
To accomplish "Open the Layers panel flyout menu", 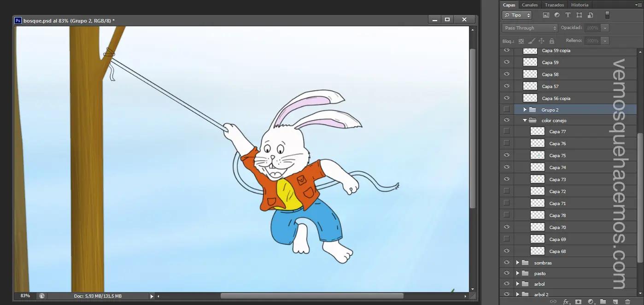I will 638,5.
